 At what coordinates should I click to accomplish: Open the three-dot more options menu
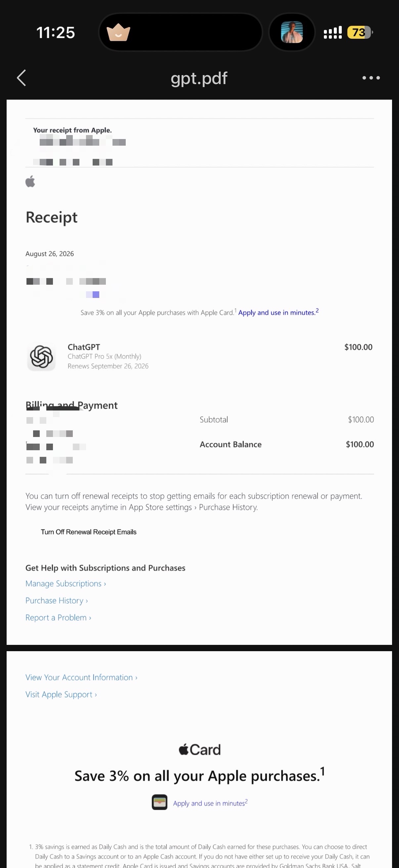(x=371, y=78)
